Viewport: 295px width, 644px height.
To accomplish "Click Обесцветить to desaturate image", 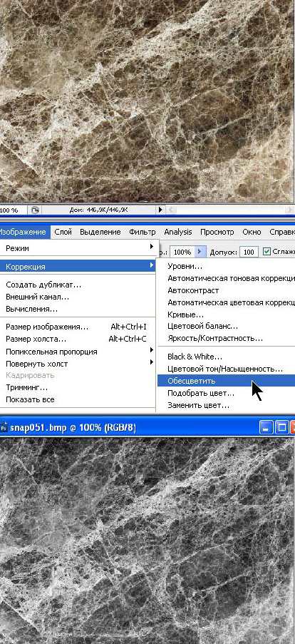I will coord(226,381).
